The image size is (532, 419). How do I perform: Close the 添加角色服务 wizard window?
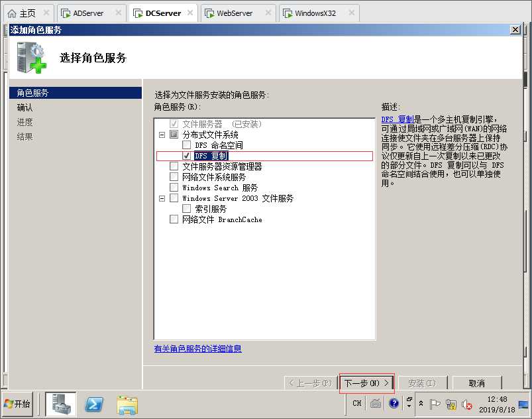[515, 30]
